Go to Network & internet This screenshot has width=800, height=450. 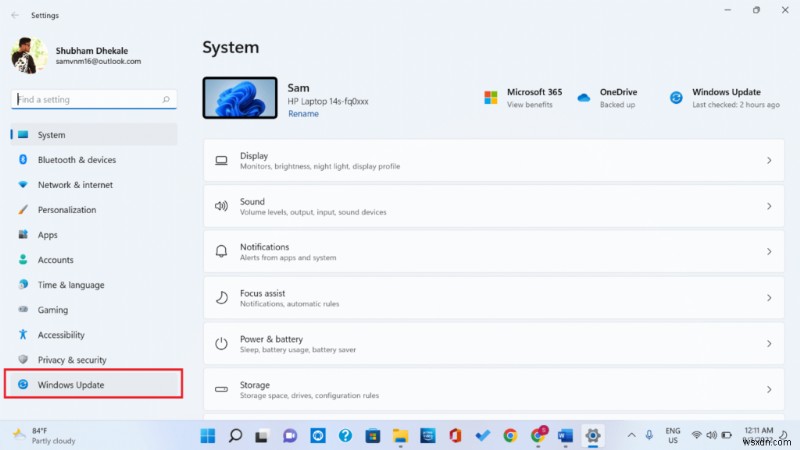point(94,185)
